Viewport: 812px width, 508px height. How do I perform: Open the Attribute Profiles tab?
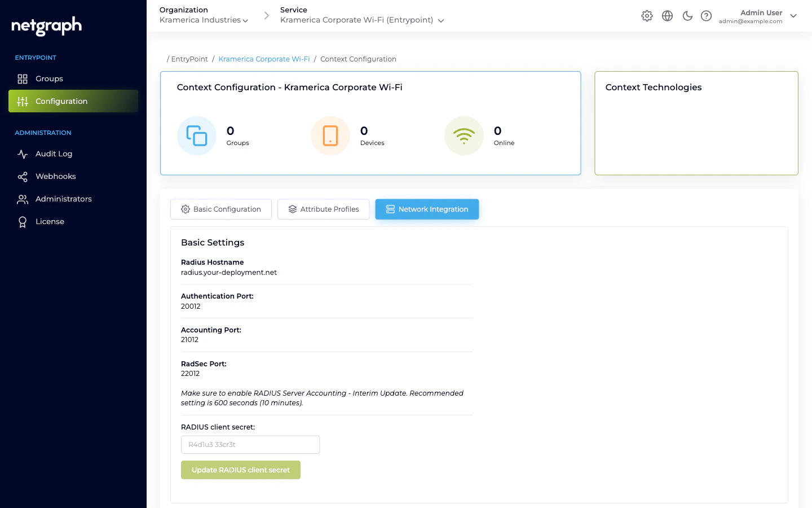click(323, 209)
